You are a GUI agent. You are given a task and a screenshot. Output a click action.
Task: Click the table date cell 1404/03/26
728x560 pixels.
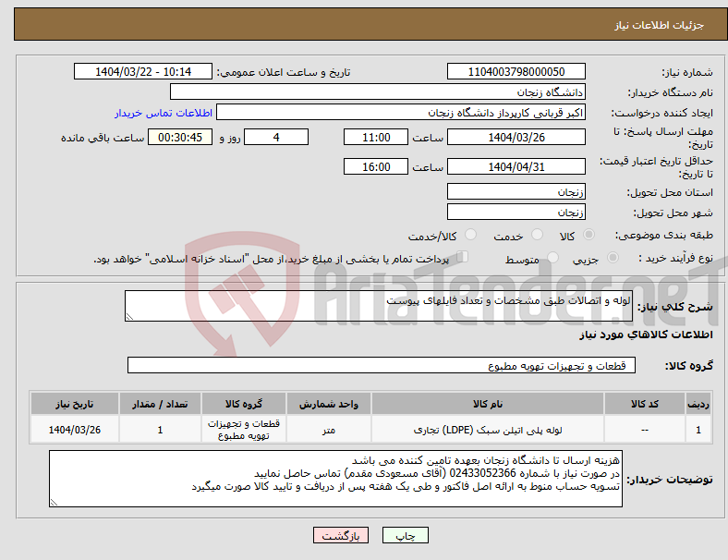(x=75, y=430)
